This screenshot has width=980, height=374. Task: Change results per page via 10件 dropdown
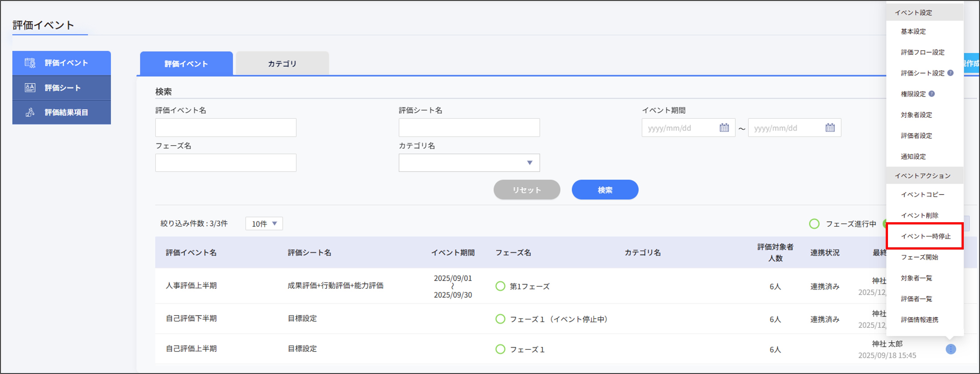264,224
